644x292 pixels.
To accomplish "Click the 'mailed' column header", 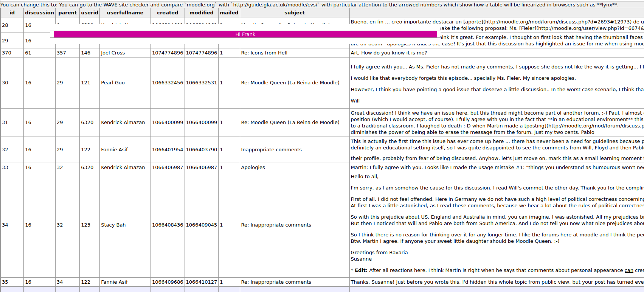I will pos(229,12).
